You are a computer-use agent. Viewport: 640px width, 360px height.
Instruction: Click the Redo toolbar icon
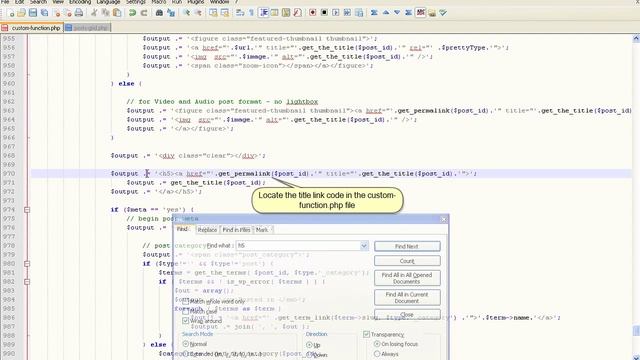pyautogui.click(x=144, y=13)
